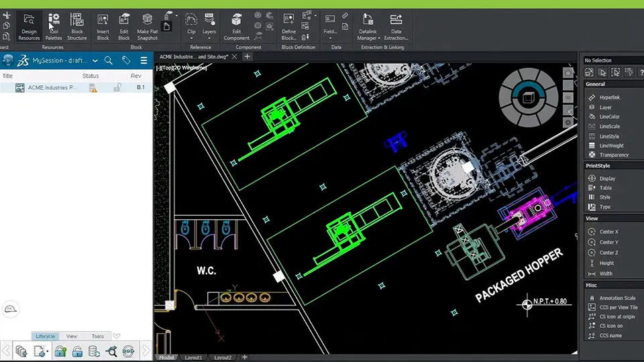Open the Block Structure panel
The height and width of the screenshot is (362, 644).
pyautogui.click(x=76, y=27)
